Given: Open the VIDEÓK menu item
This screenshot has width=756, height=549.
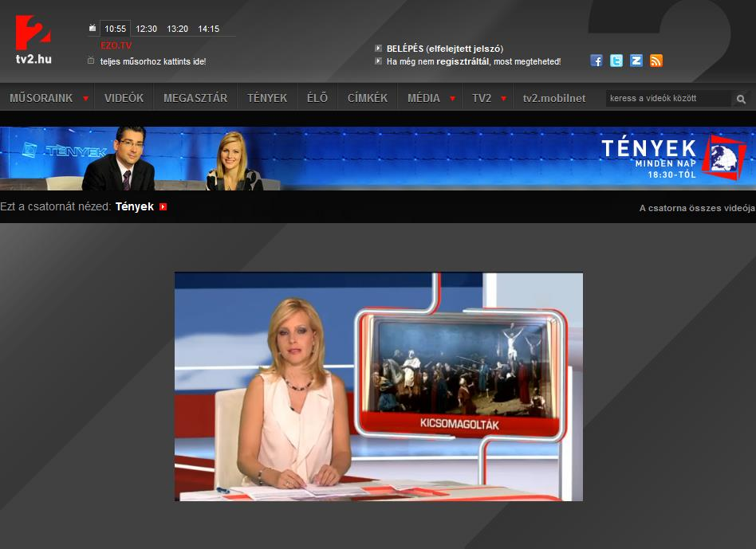Looking at the screenshot, I should click(124, 98).
